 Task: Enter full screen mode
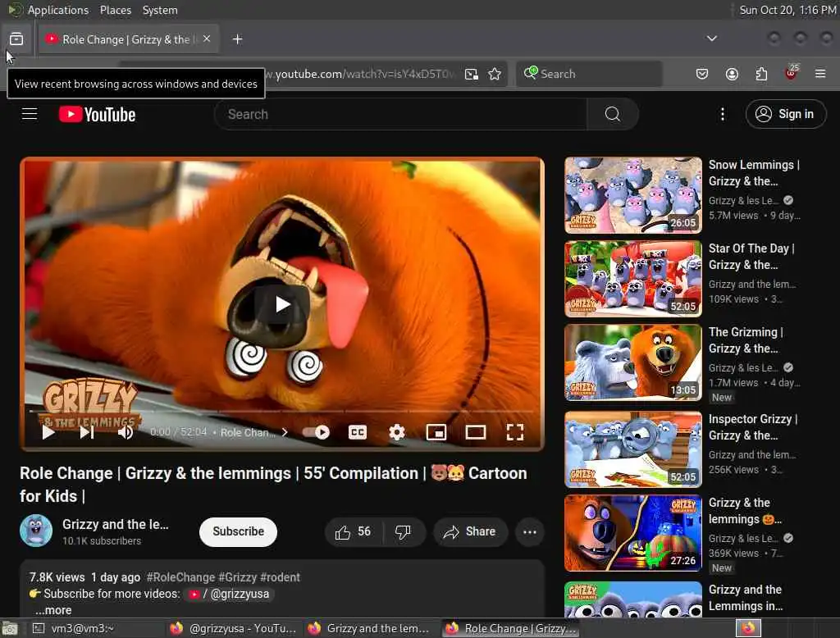[515, 432]
